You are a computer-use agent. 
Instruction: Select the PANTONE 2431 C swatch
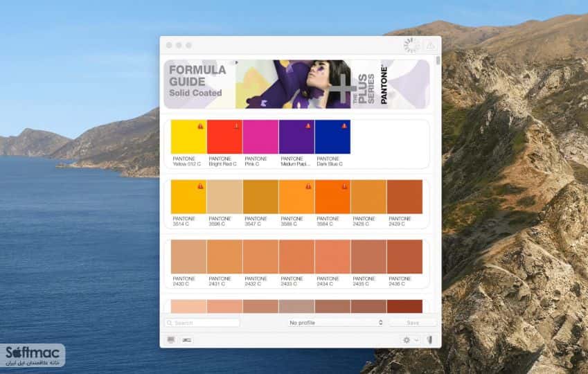pos(224,256)
